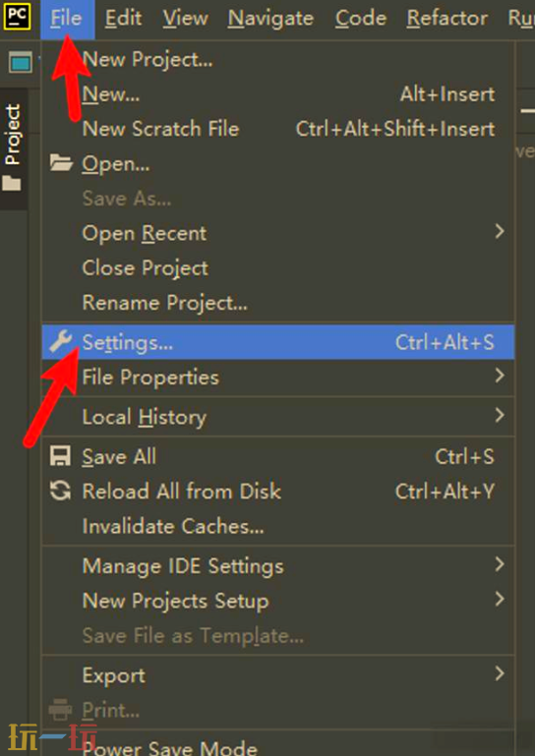The image size is (535, 756).
Task: Click the PyCharm logo icon
Action: [x=17, y=17]
